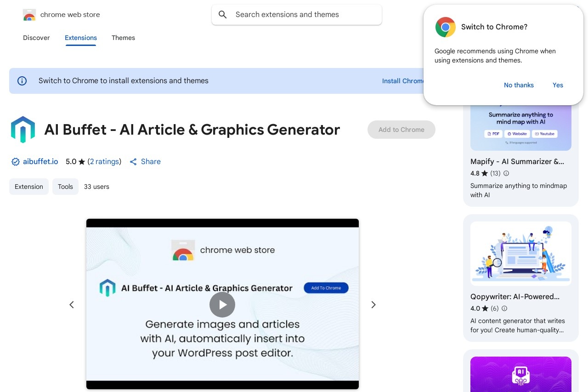
Task: Click the info icon beside Mapify rating
Action: pyautogui.click(x=506, y=173)
